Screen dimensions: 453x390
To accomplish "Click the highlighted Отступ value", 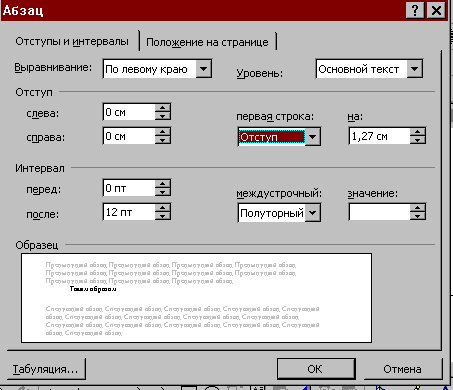I will coord(272,137).
